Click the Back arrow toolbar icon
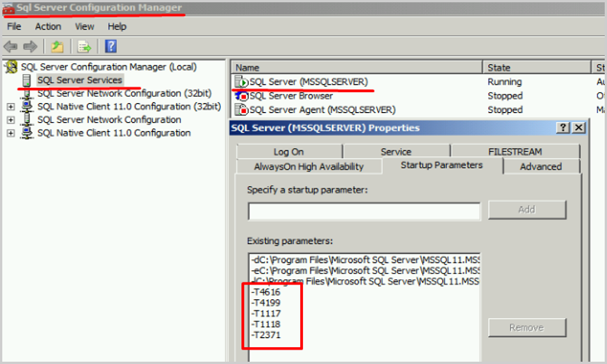 tap(11, 47)
